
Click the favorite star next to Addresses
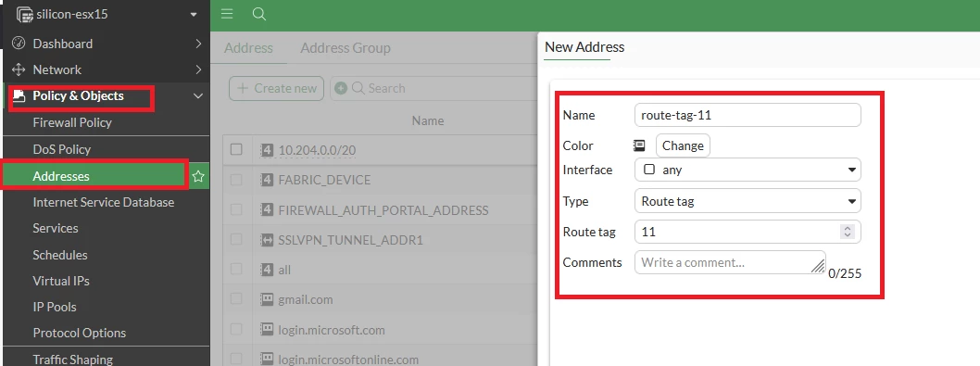pos(198,176)
